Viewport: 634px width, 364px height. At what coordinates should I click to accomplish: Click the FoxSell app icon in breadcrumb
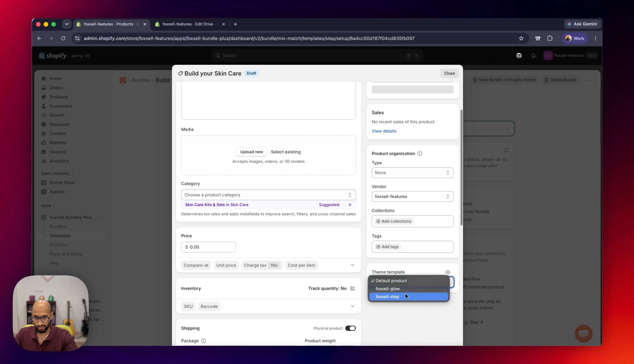(x=123, y=80)
